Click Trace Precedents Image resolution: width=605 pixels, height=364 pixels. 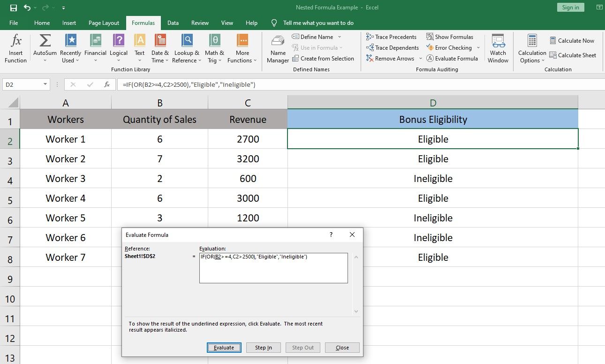tap(392, 37)
